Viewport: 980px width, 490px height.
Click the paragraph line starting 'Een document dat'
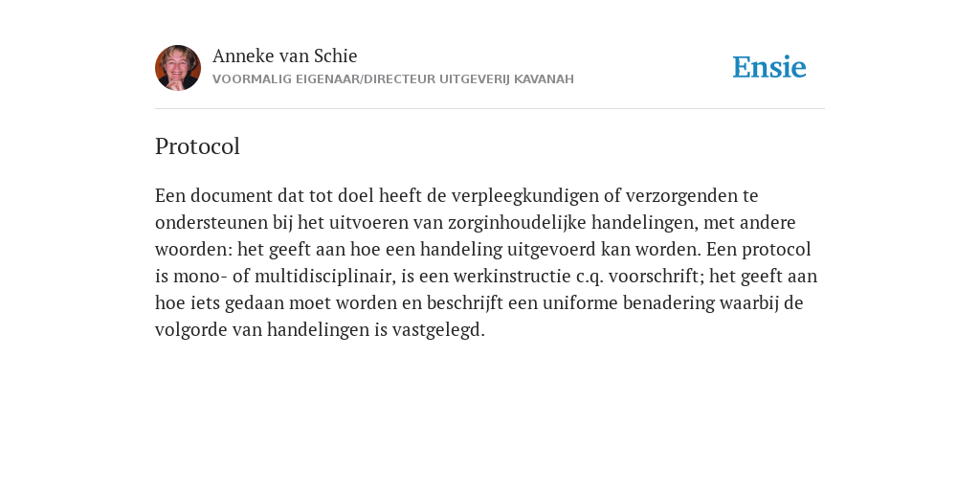click(x=457, y=195)
